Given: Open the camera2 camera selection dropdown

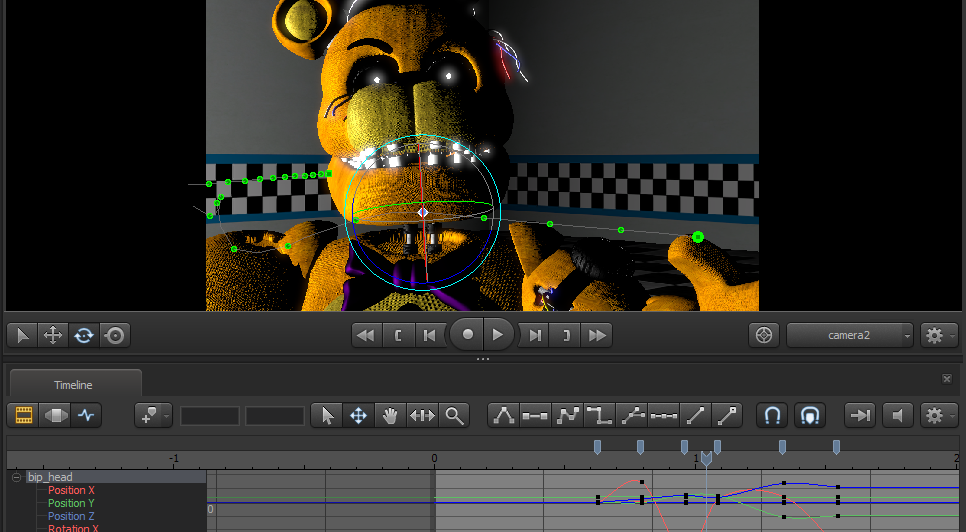Looking at the screenshot, I should click(x=850, y=336).
